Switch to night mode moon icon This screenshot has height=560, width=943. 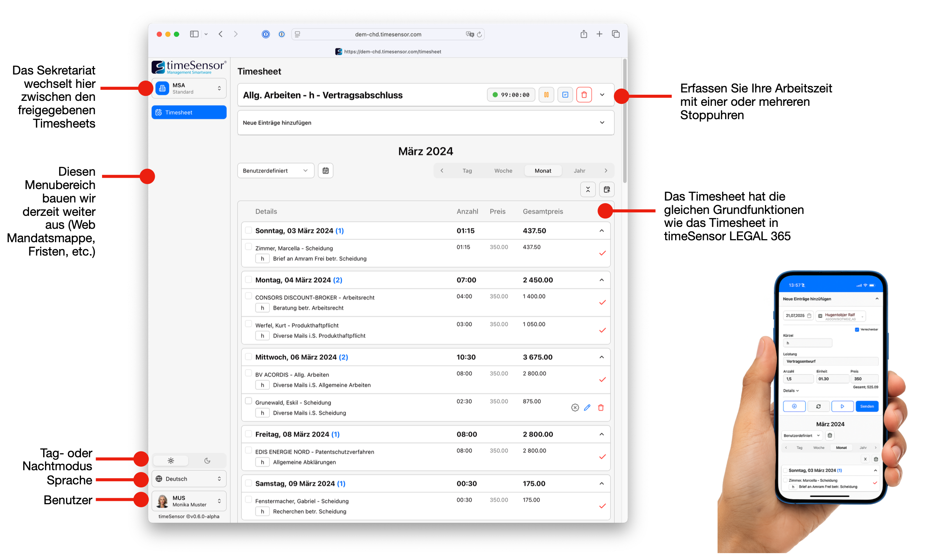207,461
